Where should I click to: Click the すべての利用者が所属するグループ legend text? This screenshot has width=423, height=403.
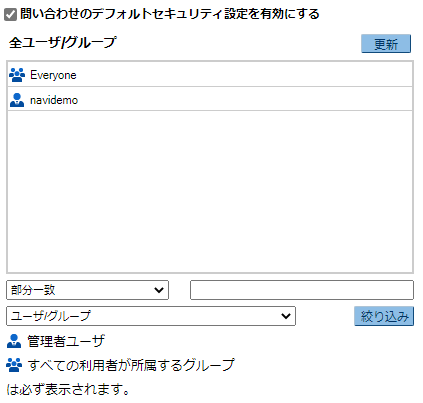131,365
